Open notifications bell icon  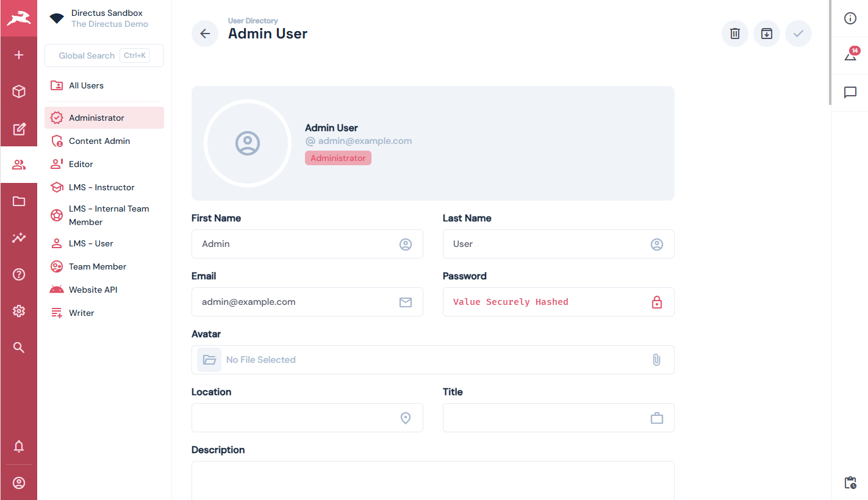(19, 446)
